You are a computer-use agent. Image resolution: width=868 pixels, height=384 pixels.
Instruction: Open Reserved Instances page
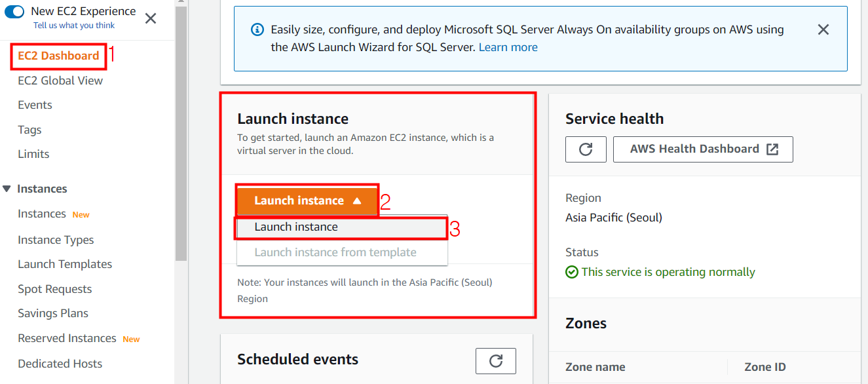tap(67, 338)
